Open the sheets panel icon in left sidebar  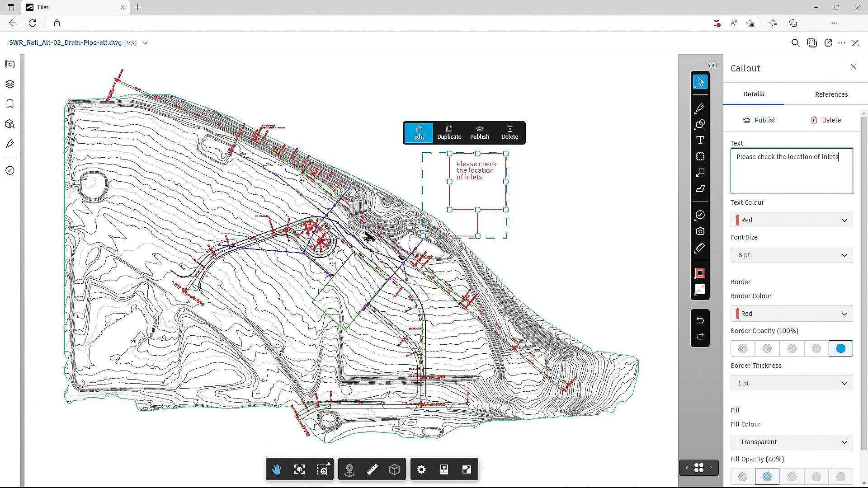tap(10, 64)
